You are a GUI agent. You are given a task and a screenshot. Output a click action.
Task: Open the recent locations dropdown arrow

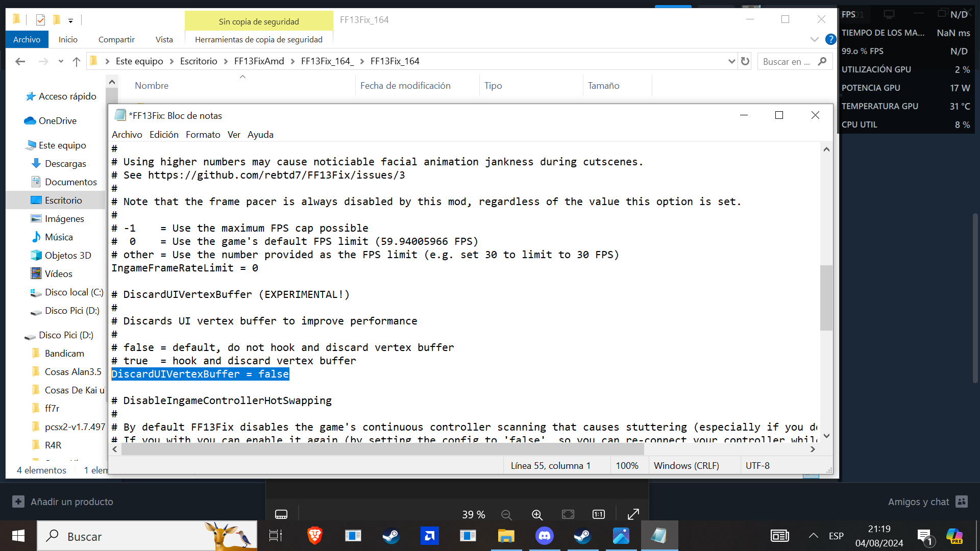(x=61, y=61)
